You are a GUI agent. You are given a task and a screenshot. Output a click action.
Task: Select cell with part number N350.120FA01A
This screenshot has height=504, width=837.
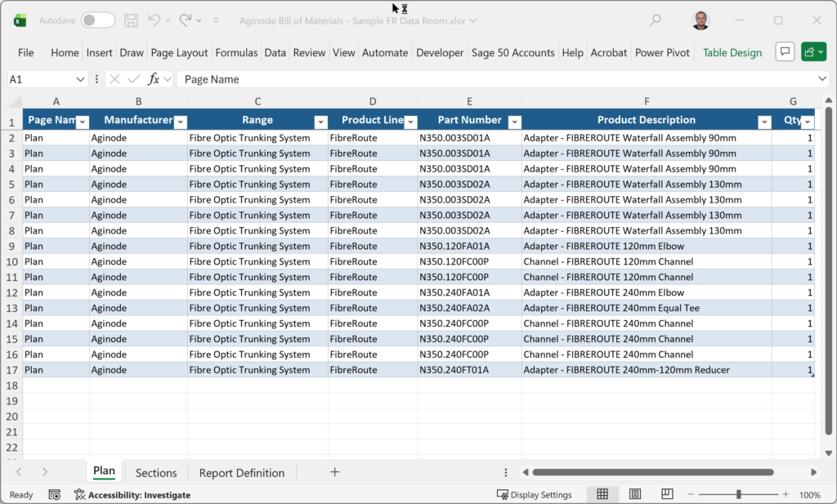470,247
